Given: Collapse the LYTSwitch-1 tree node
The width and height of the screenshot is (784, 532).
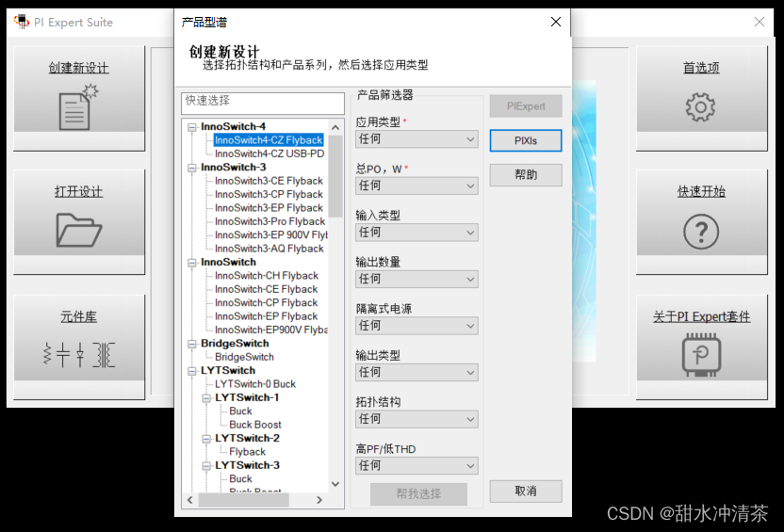Looking at the screenshot, I should pyautogui.click(x=206, y=398).
